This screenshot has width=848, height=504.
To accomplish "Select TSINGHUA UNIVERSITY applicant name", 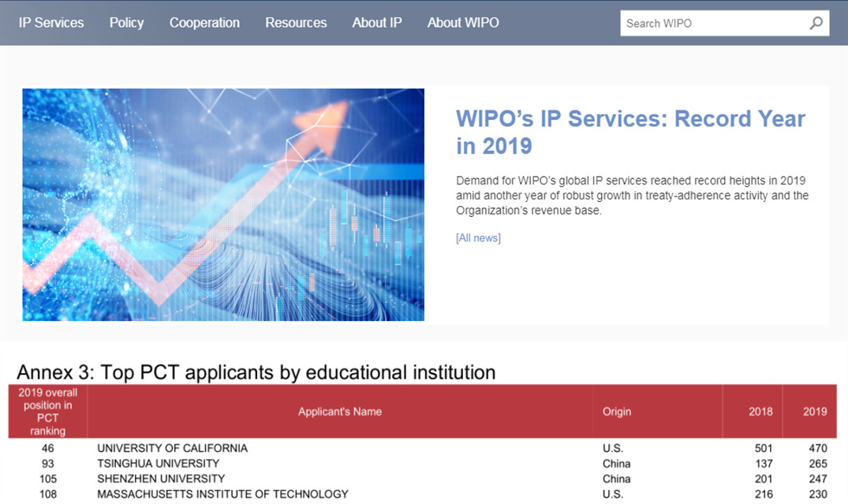I will coord(159,464).
